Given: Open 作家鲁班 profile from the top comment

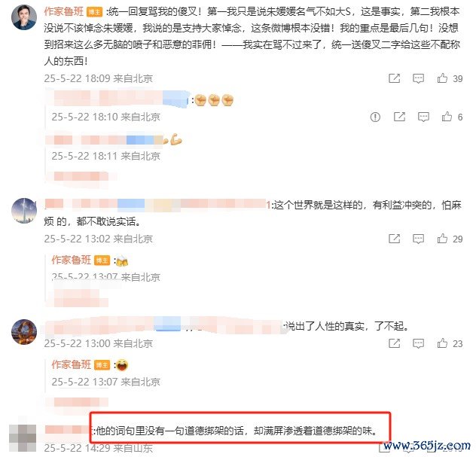Looking at the screenshot, I should [x=64, y=11].
